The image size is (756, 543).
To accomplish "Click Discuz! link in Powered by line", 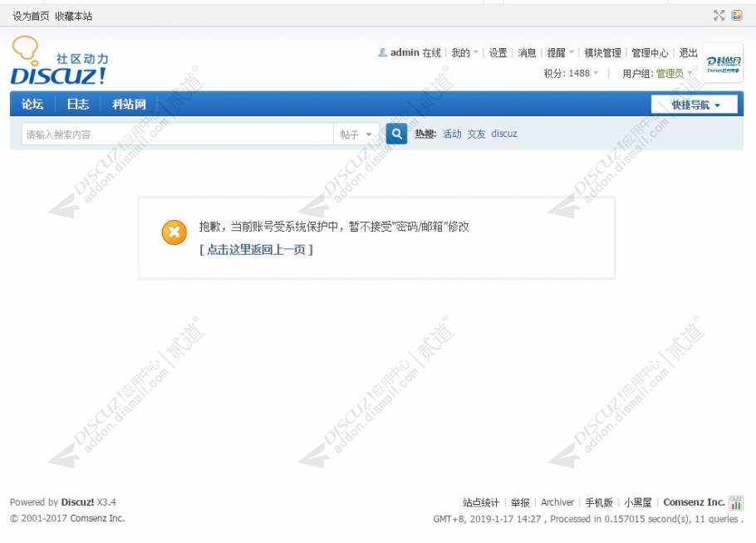I will click(77, 502).
